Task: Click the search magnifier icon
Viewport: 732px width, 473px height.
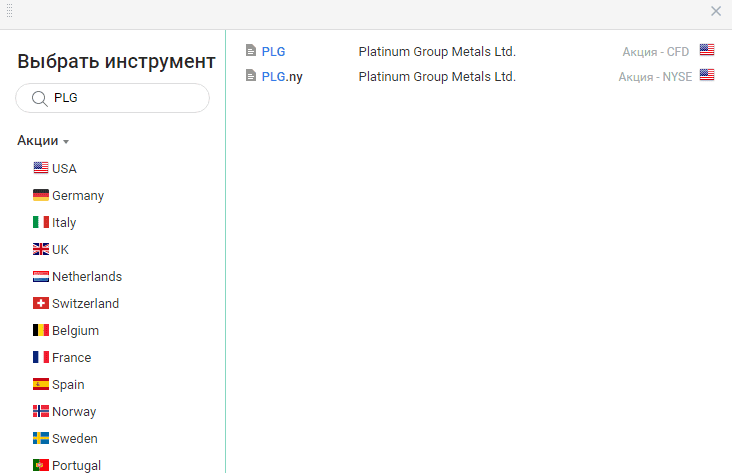Action: tap(40, 99)
